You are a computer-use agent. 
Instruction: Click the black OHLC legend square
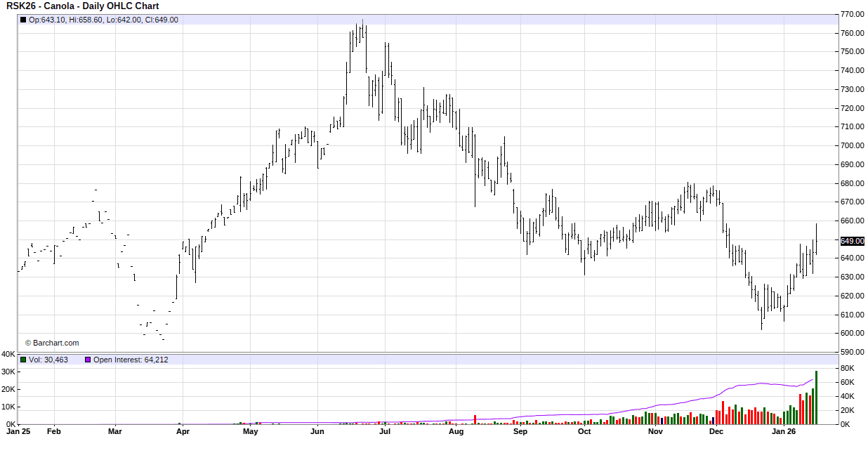pos(23,20)
